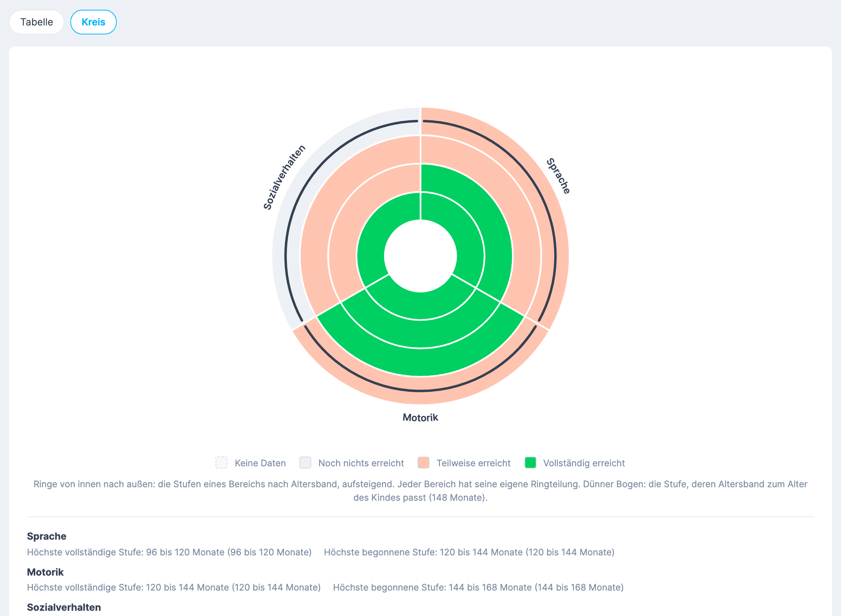Select the innermost green Sprache ring segment
Image resolution: width=841 pixels, height=616 pixels.
[x=464, y=231]
